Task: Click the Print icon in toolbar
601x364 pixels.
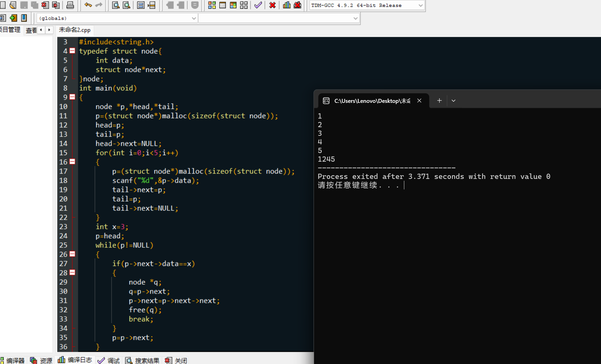Action: (x=70, y=5)
